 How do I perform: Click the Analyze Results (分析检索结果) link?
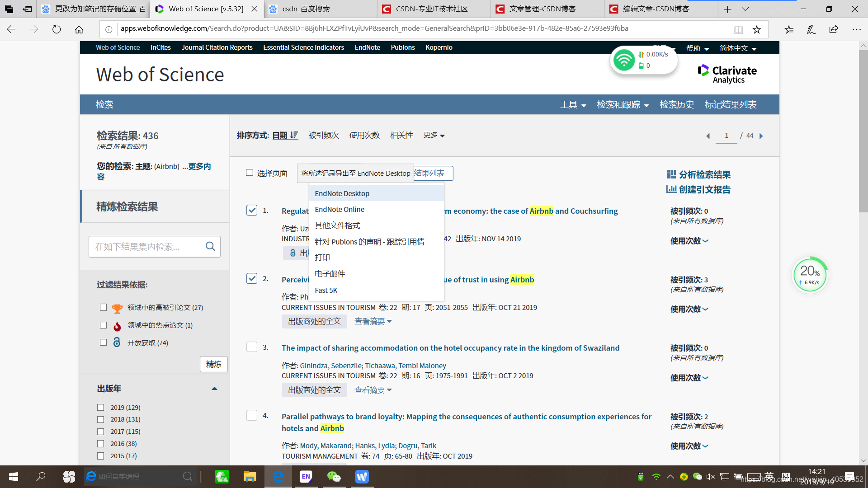704,174
